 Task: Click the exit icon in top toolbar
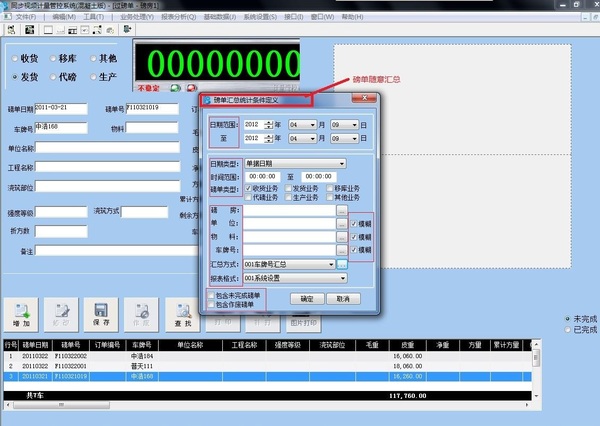128,30
